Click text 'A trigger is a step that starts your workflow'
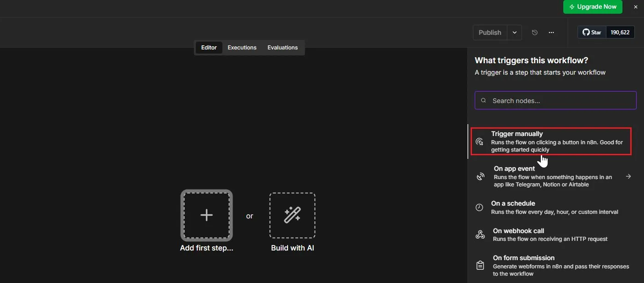The height and width of the screenshot is (283, 644). tap(540, 72)
